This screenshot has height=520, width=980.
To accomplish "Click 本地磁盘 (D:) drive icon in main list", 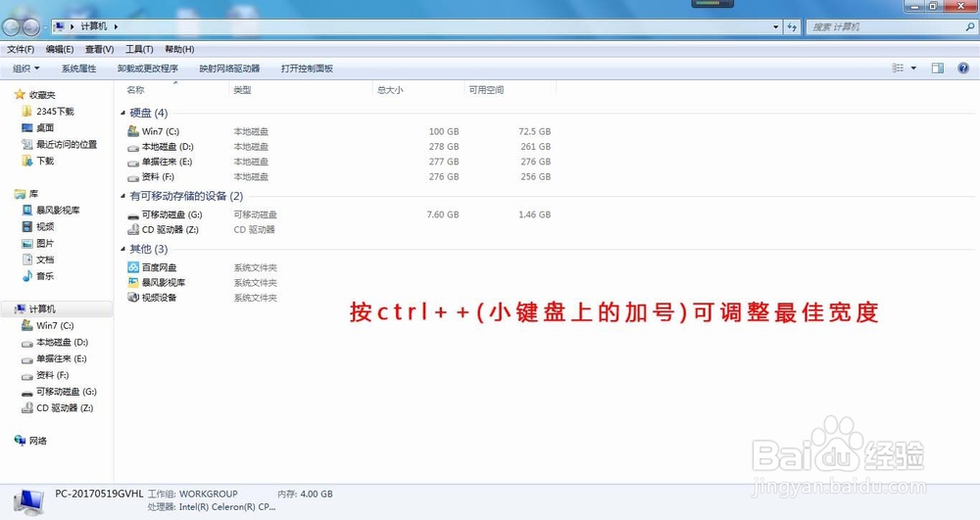I will tap(133, 147).
